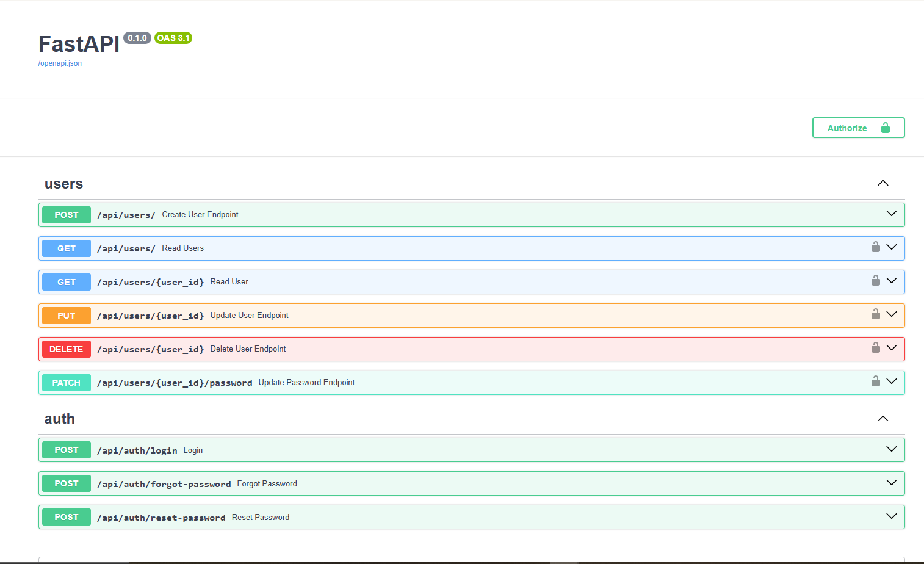Expand the Create User Endpoint details

click(x=891, y=214)
